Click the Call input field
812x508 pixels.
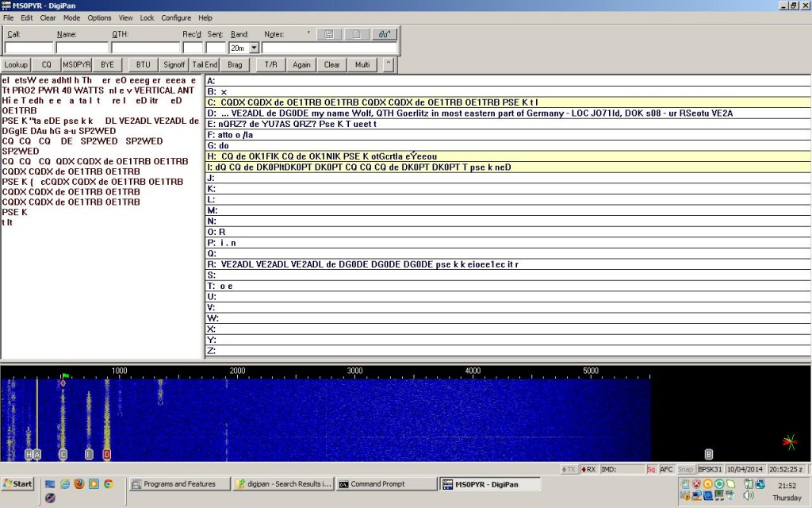[29, 48]
